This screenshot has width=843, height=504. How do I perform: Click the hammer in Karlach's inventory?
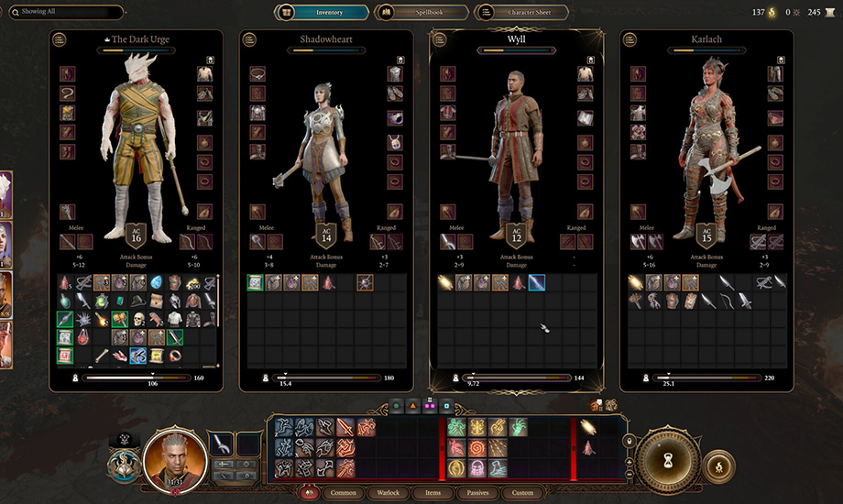pyautogui.click(x=636, y=301)
